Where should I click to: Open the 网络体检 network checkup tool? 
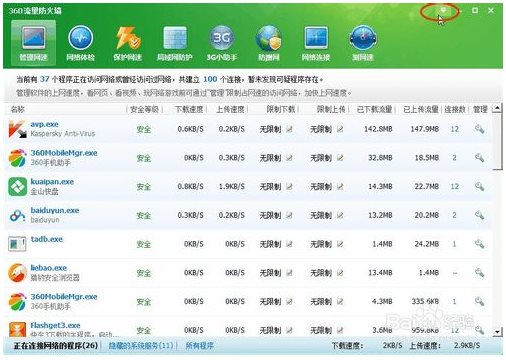pos(80,42)
